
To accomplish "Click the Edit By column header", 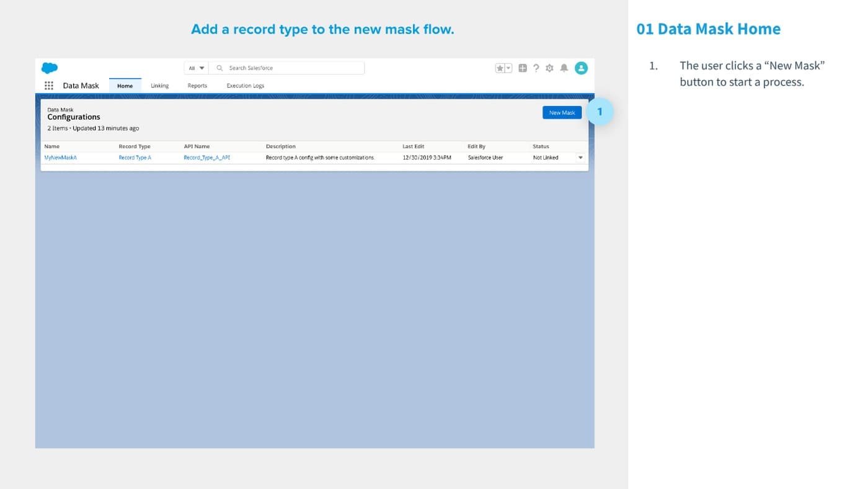I will click(476, 146).
